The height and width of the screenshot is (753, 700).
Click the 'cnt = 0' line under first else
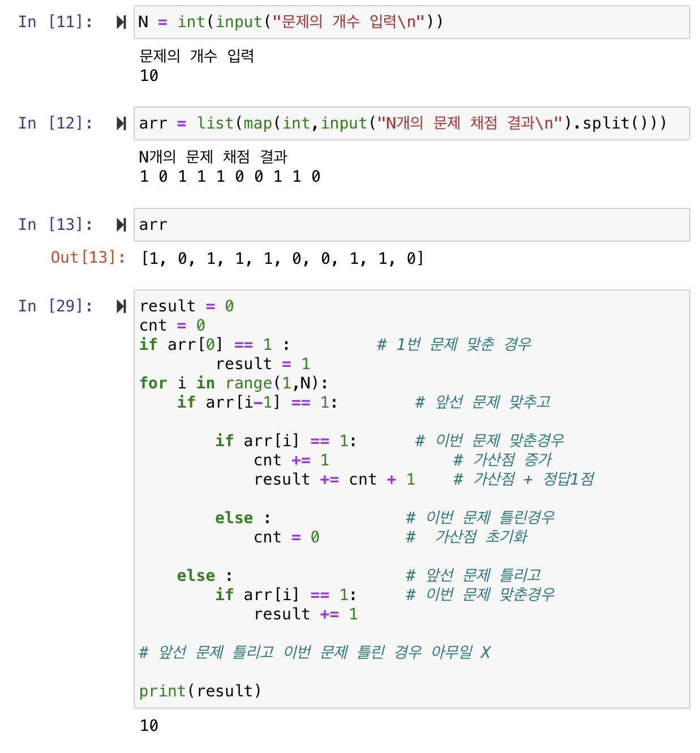click(287, 537)
